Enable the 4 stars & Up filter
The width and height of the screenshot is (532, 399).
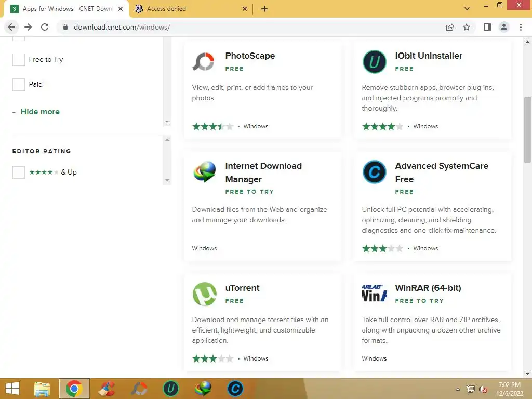click(x=19, y=172)
